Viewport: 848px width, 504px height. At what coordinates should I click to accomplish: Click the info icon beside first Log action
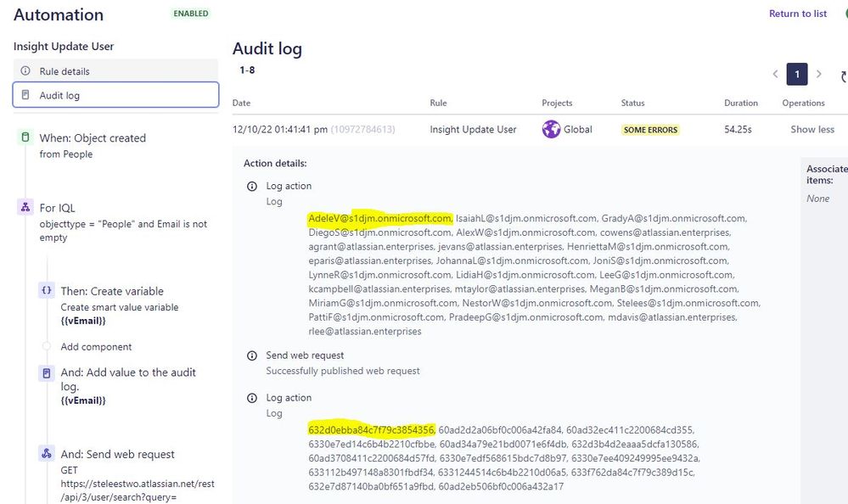tap(252, 186)
